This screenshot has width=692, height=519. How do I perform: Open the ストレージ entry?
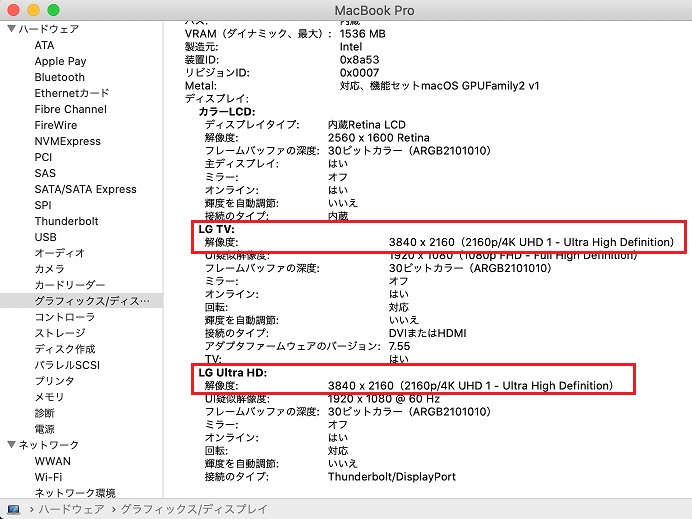click(x=60, y=333)
